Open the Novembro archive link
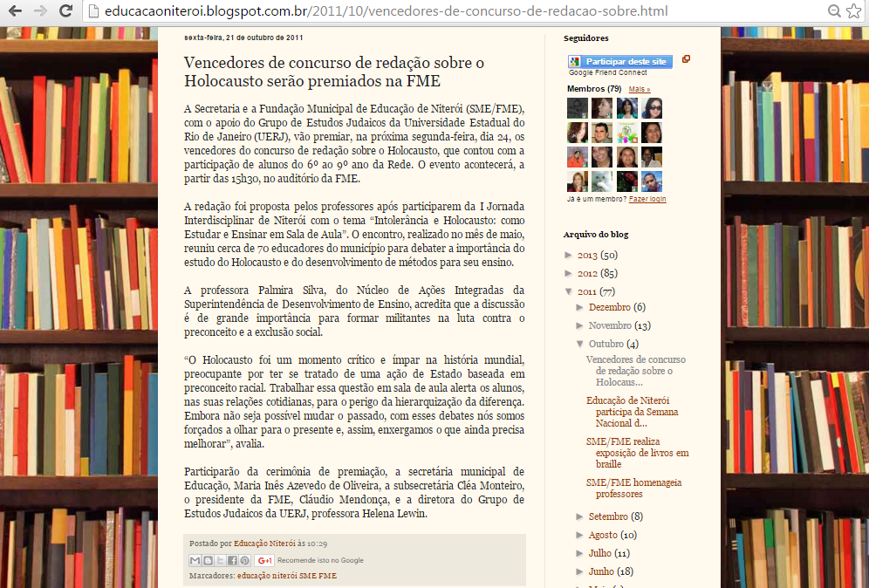This screenshot has width=869, height=588. 610,326
